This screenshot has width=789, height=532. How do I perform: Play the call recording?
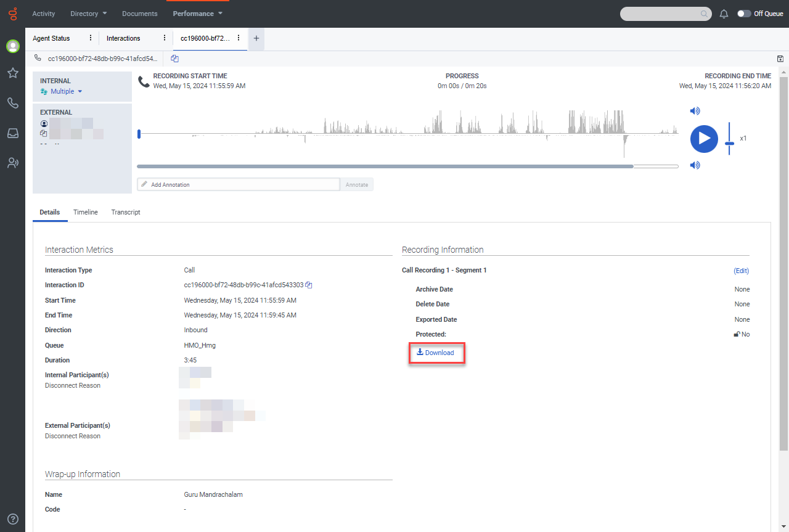704,139
